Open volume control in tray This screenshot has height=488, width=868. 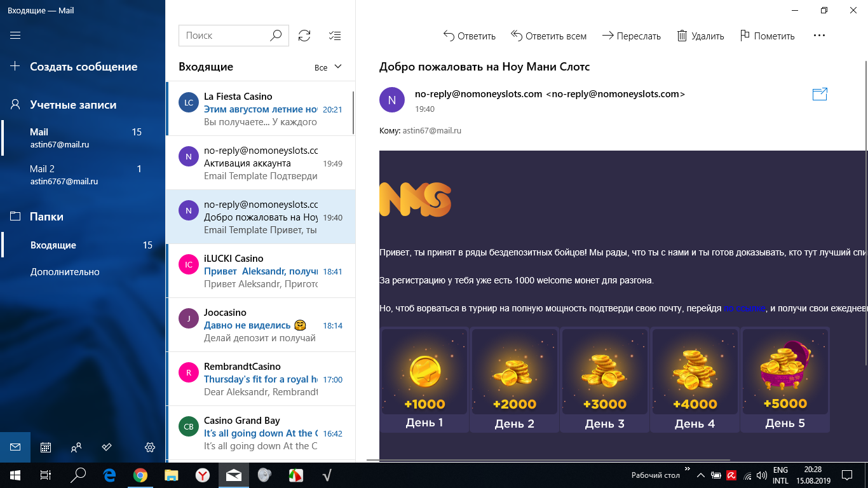point(761,475)
